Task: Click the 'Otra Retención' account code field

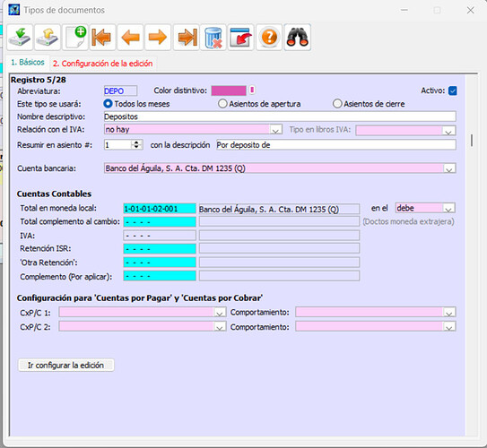Action: pos(160,263)
